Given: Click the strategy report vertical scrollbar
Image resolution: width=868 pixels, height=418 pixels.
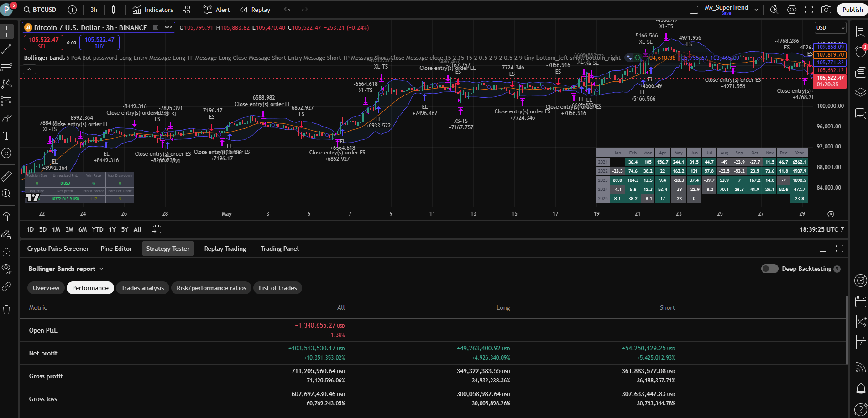Looking at the screenshot, I should (847, 330).
